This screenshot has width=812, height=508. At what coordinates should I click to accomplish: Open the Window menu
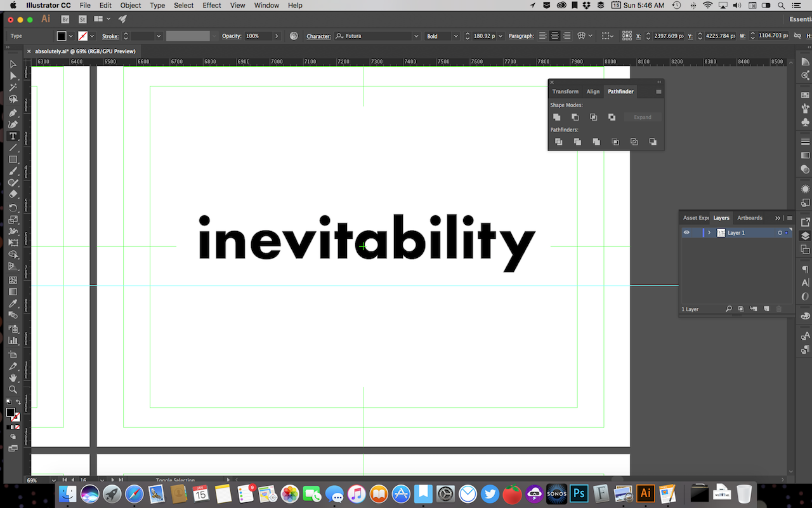[x=266, y=5]
